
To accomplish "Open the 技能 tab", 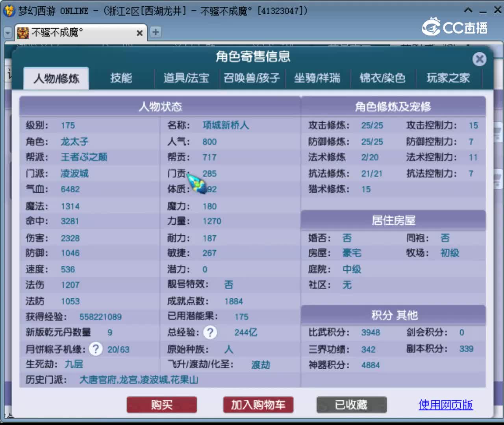I will 121,78.
